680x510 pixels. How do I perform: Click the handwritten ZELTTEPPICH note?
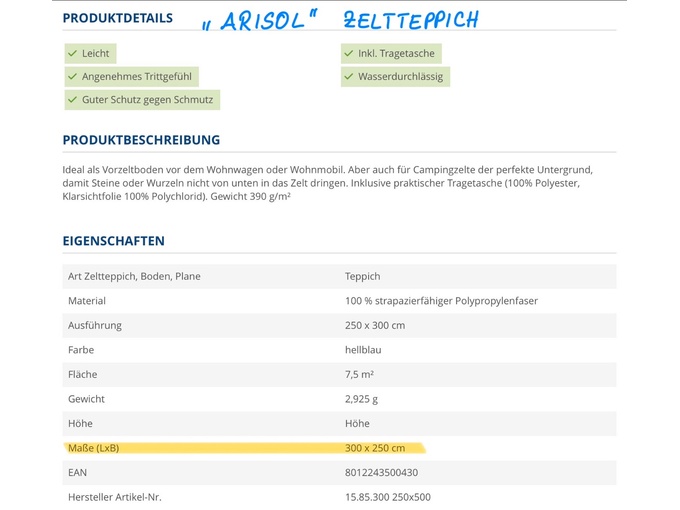coord(410,20)
